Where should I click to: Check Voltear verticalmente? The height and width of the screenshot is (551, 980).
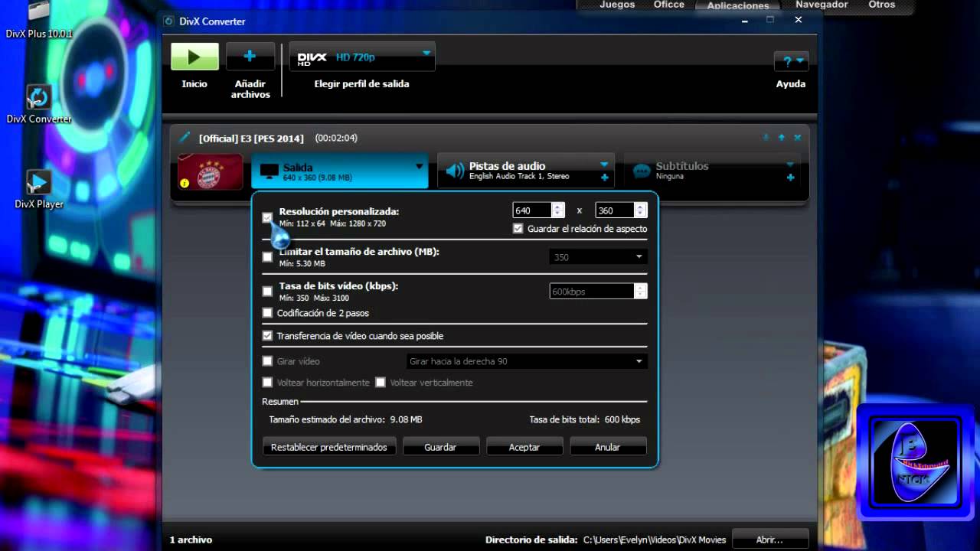(381, 383)
